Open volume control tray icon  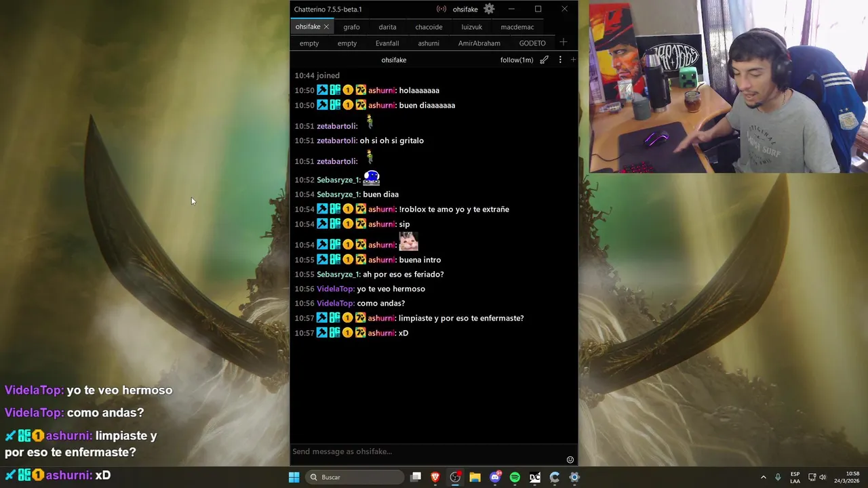pos(823,477)
